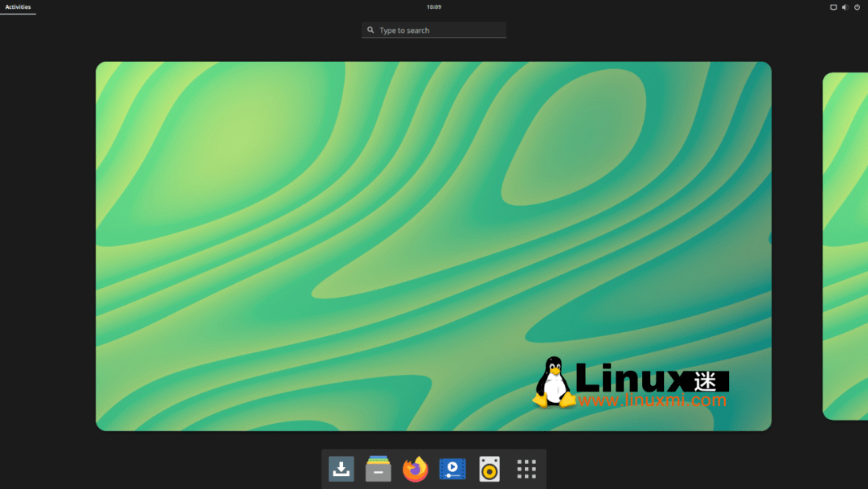Open the Activities menu
868x489 pixels.
18,6
